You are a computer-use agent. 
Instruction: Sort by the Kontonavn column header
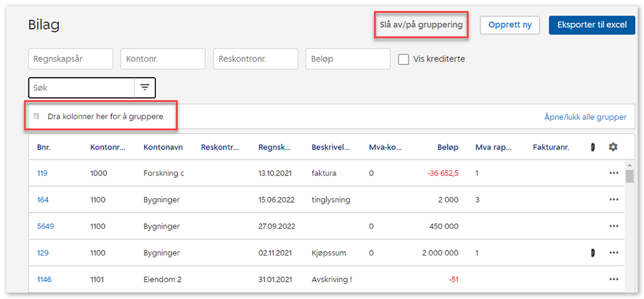click(x=163, y=148)
